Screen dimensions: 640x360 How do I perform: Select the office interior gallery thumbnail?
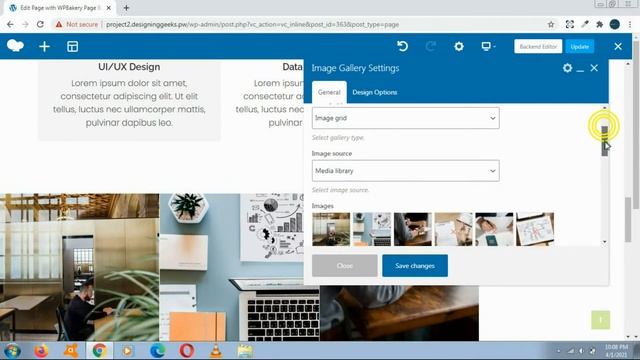(x=331, y=229)
